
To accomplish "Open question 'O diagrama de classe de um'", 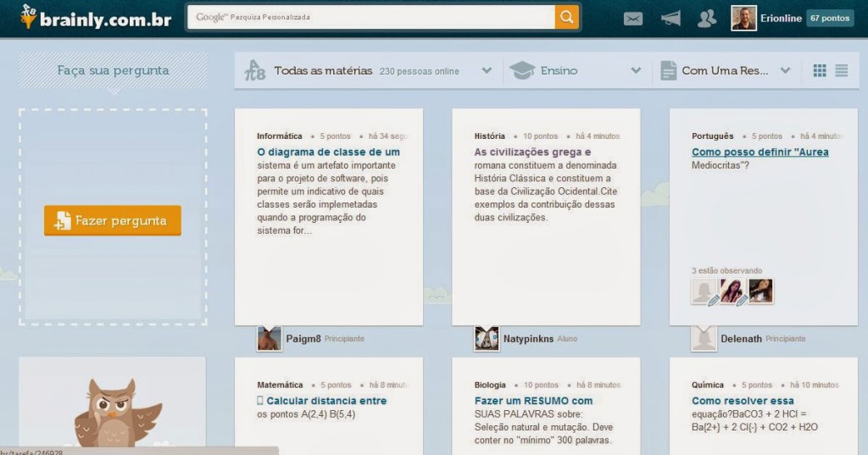I will pos(328,152).
